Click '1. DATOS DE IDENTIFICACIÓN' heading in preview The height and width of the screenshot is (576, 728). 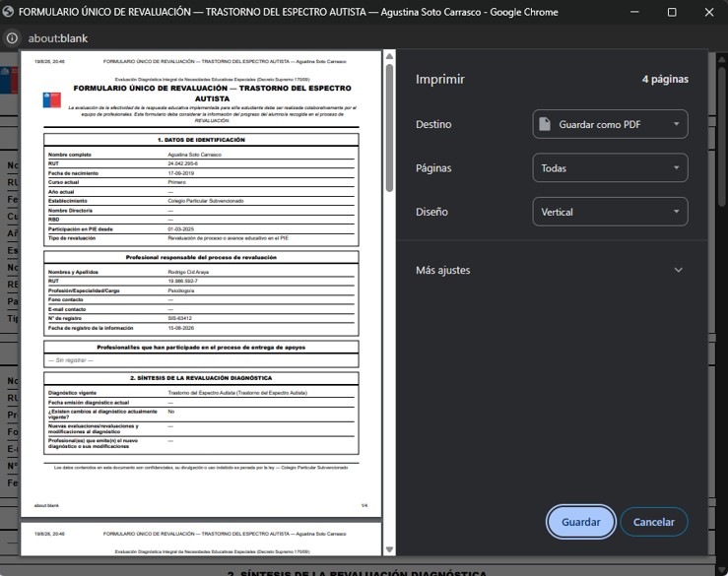click(201, 140)
